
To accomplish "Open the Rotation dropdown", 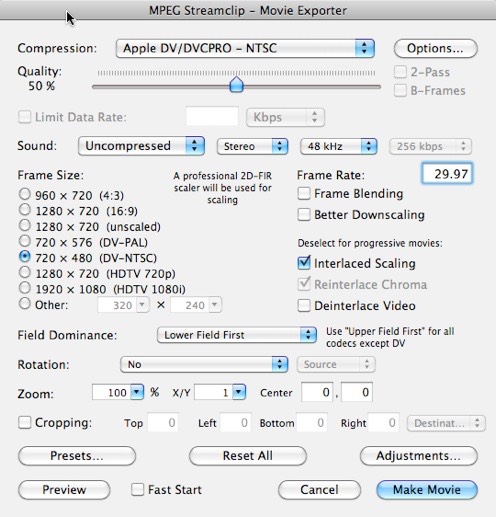I will 204,364.
